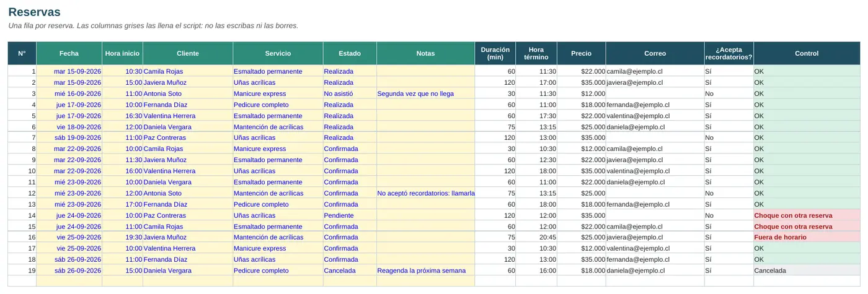Select the valentina@ejemplo.cl cell in row 5
The width and height of the screenshot is (868, 294).
tap(655, 116)
